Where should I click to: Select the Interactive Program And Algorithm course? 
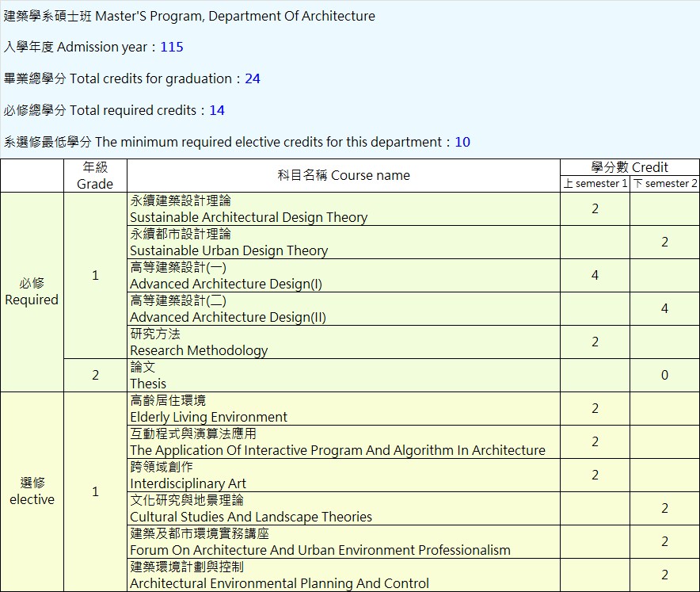337,450
